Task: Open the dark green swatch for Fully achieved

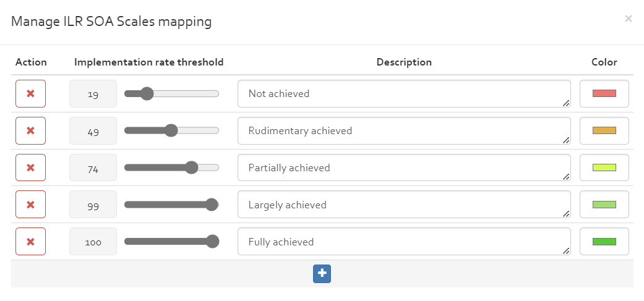Action: (x=604, y=242)
